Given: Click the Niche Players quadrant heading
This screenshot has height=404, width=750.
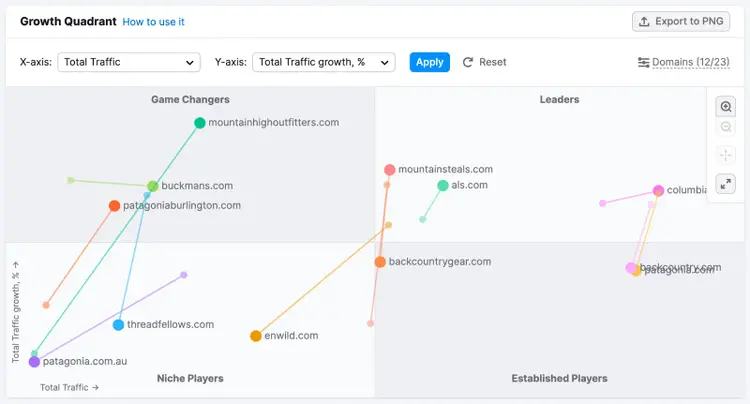Looking at the screenshot, I should pyautogui.click(x=190, y=378).
